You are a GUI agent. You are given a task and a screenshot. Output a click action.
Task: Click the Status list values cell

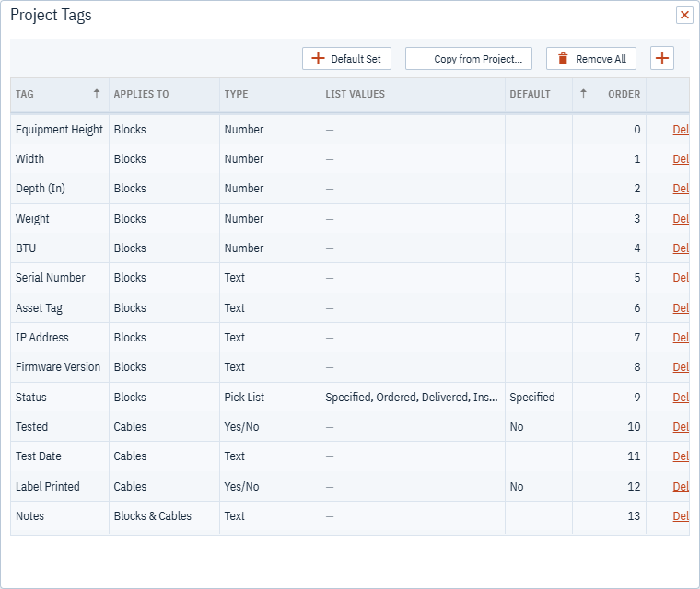(411, 398)
